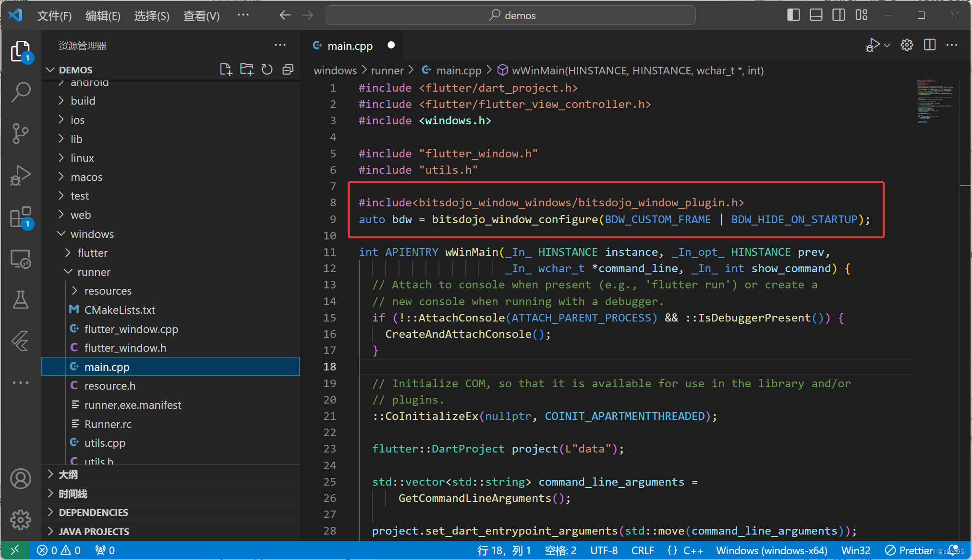
Task: Refresh the Explorer file tree
Action: [267, 69]
